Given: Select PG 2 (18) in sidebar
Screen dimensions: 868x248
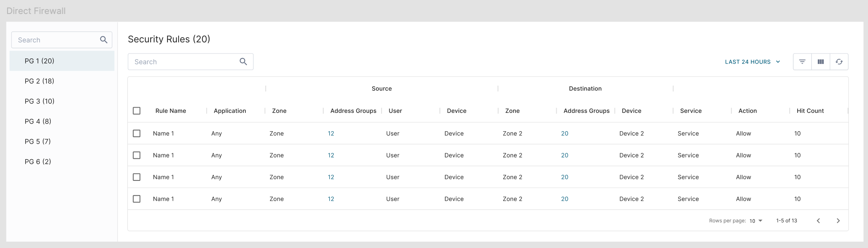Looking at the screenshot, I should [40, 81].
